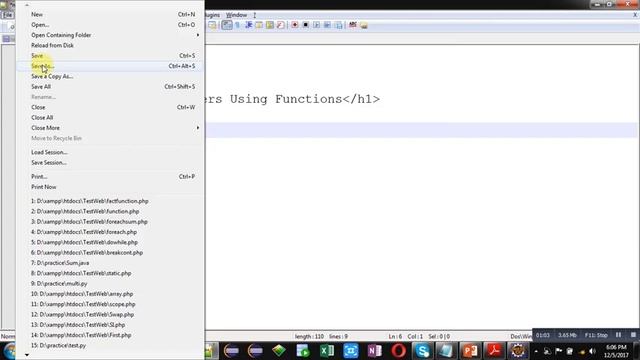Open Skype from the taskbar

coord(422,351)
